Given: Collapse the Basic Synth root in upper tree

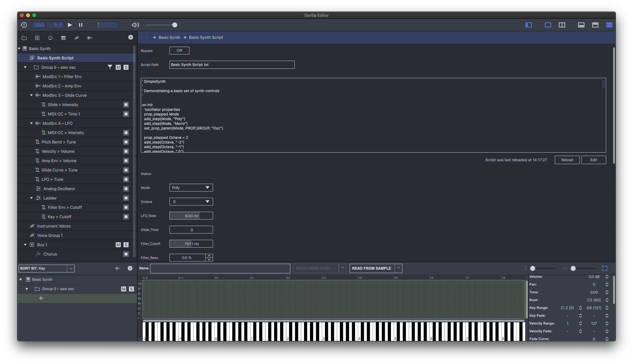Looking at the screenshot, I should pos(19,49).
